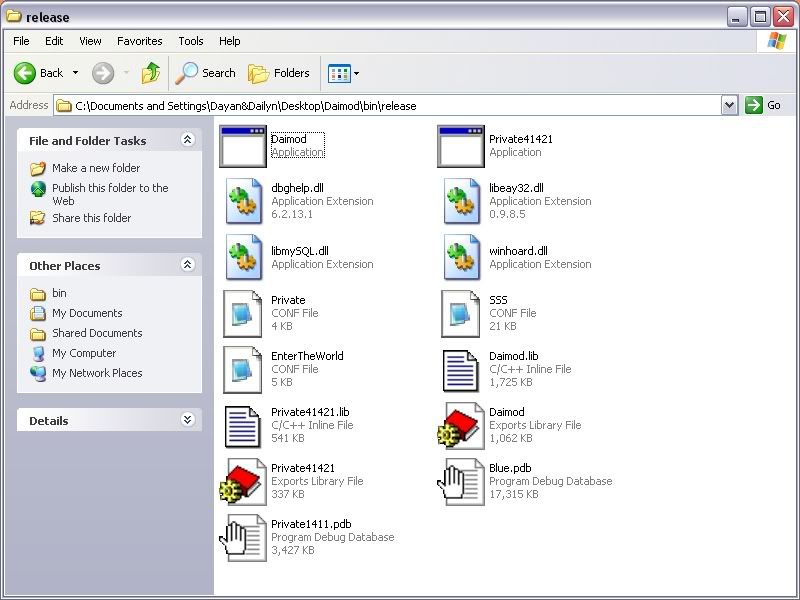Expand the Address bar dropdown
Image resolution: width=800 pixels, height=600 pixels.
coord(730,106)
